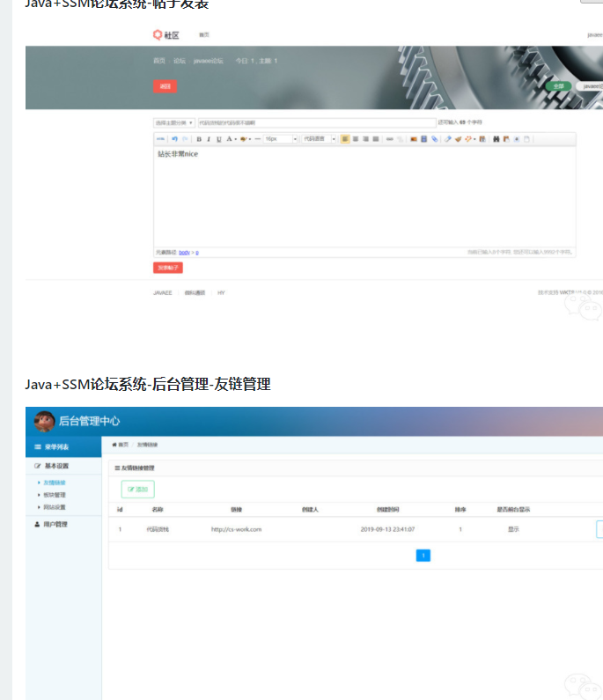Justify text in the editor toolbar
The height and width of the screenshot is (700, 603).
pyautogui.click(x=376, y=139)
